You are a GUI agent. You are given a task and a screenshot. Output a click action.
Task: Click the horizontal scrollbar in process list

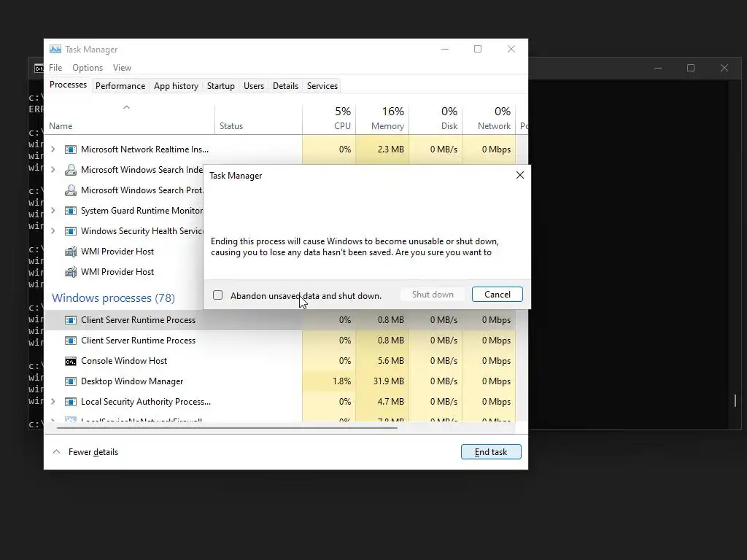[x=227, y=427]
